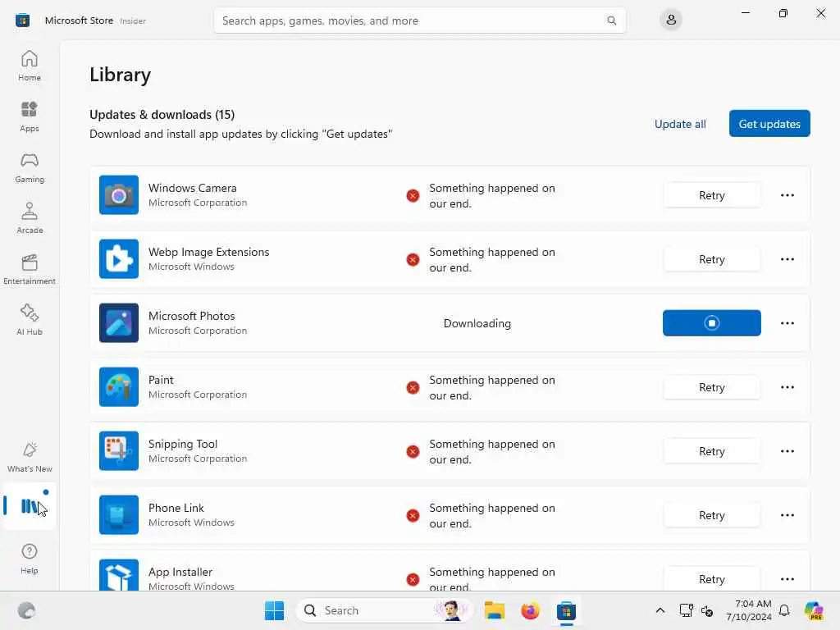
Task: Click the muted volume icon in the tray
Action: pyautogui.click(x=707, y=610)
